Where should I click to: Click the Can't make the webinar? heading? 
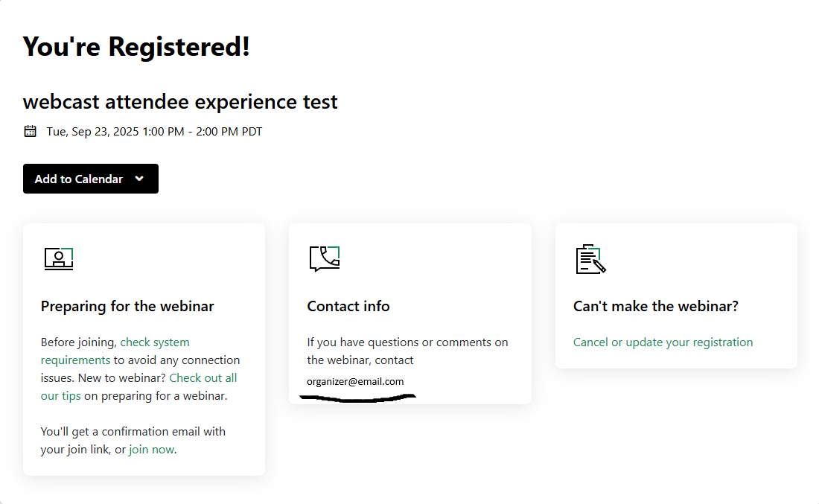tap(655, 307)
